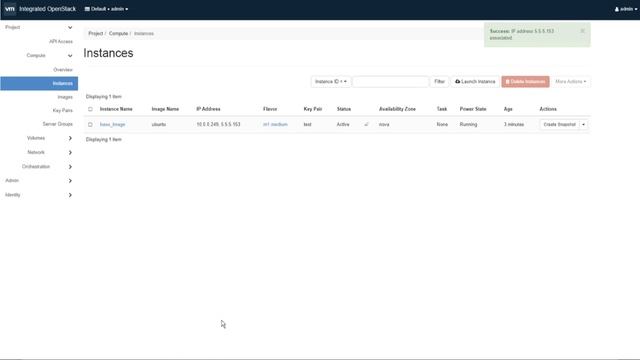
Task: Select Instances in the sidebar
Action: (39, 83)
